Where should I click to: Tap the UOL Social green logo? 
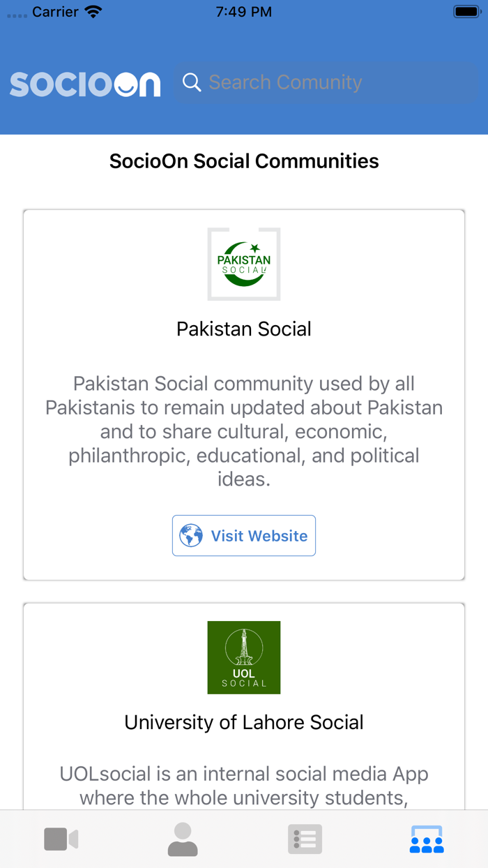click(243, 657)
